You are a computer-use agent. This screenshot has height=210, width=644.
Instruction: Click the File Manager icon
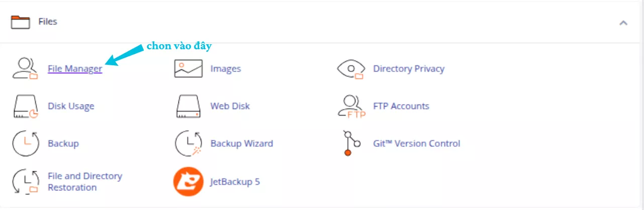25,69
